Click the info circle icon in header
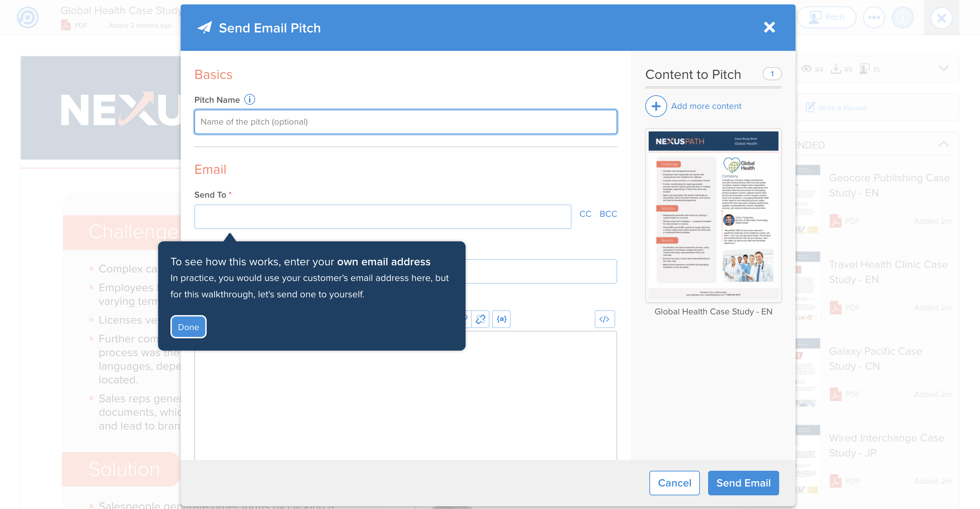The image size is (980, 509). tap(902, 17)
